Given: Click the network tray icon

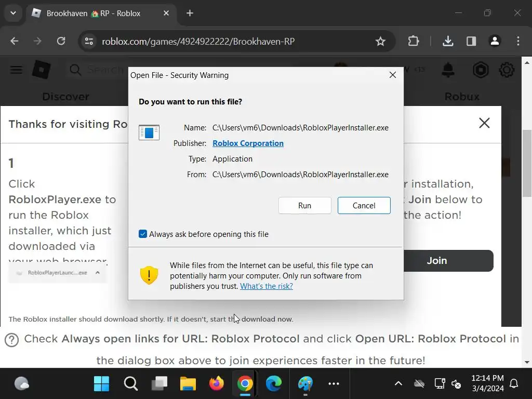Looking at the screenshot, I should coord(440,384).
